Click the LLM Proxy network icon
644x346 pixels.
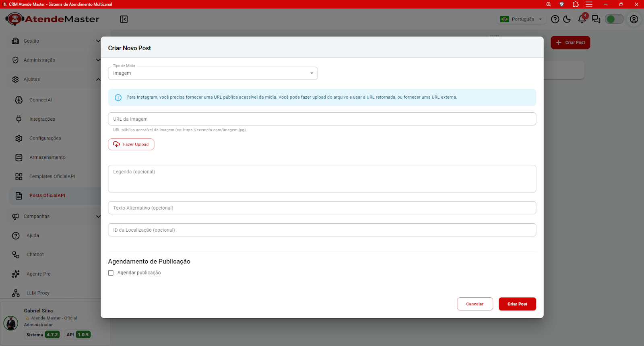click(16, 293)
